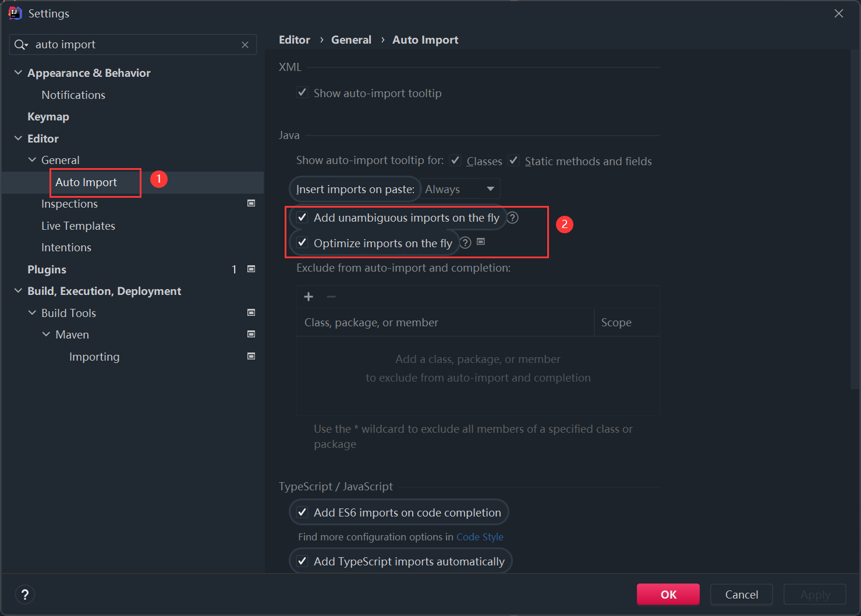Open help for Add unambiguous imports option
The height and width of the screenshot is (616, 861).
[x=512, y=218]
